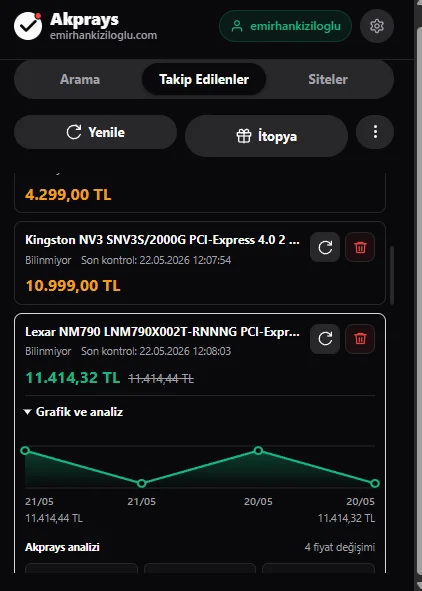This screenshot has height=591, width=422.
Task: Click the Yenile refresh button
Action: pos(95,132)
